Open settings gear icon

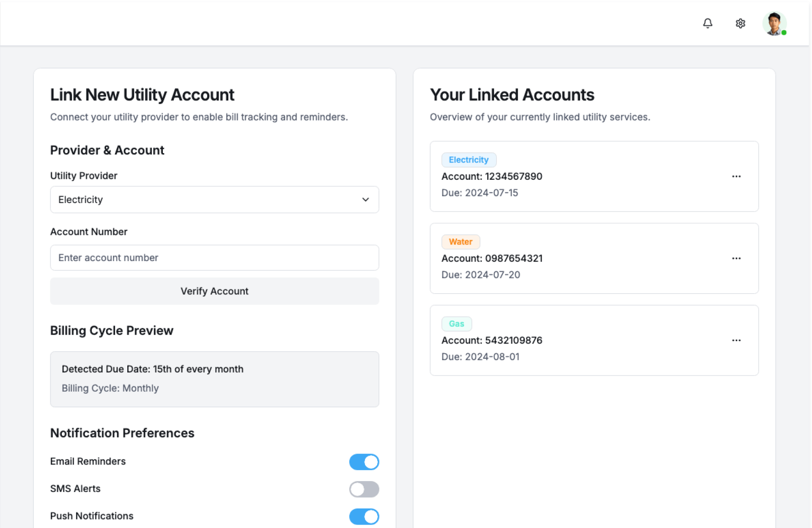pyautogui.click(x=740, y=23)
